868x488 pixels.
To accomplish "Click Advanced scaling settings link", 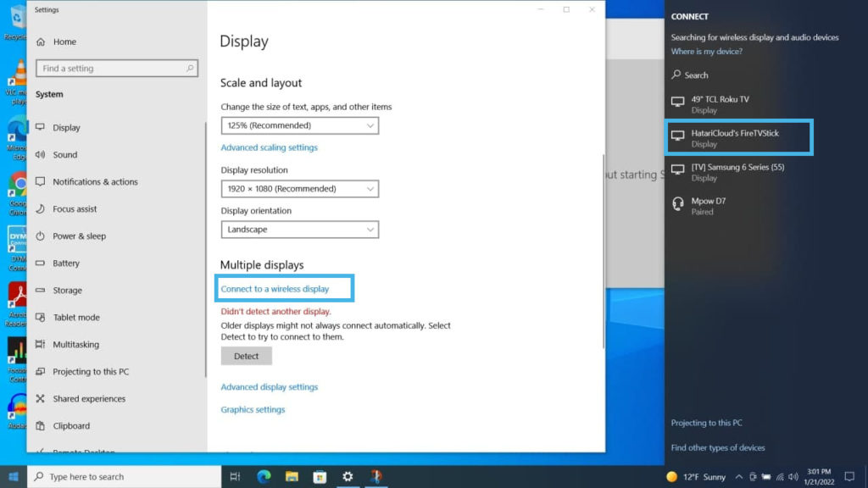I will (269, 147).
